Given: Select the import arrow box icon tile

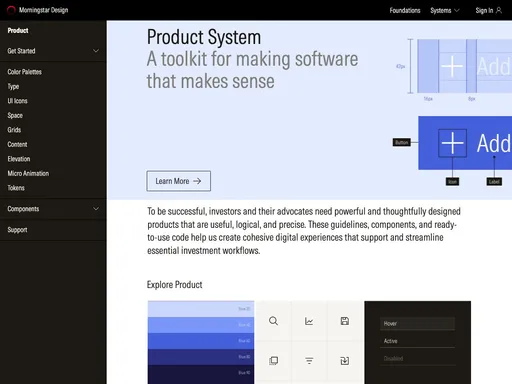Looking at the screenshot, I should pyautogui.click(x=345, y=361).
